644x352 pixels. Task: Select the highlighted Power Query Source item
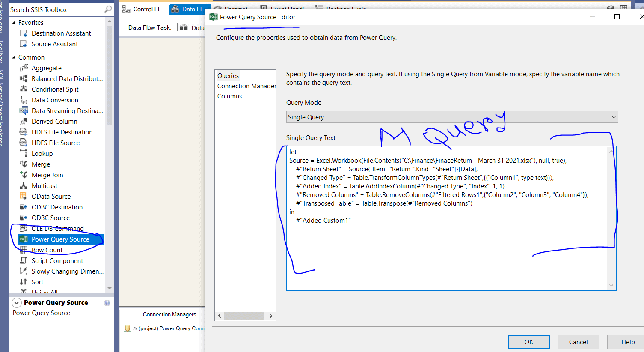click(x=60, y=239)
